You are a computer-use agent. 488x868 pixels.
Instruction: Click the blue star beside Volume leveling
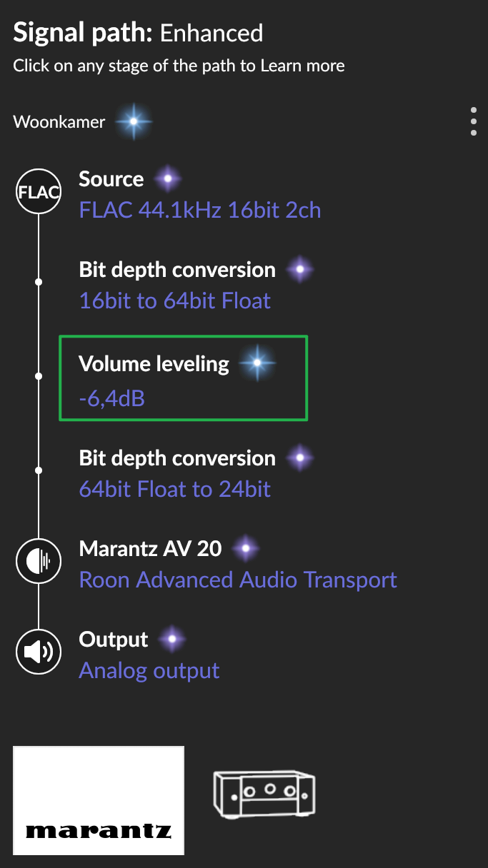click(257, 364)
